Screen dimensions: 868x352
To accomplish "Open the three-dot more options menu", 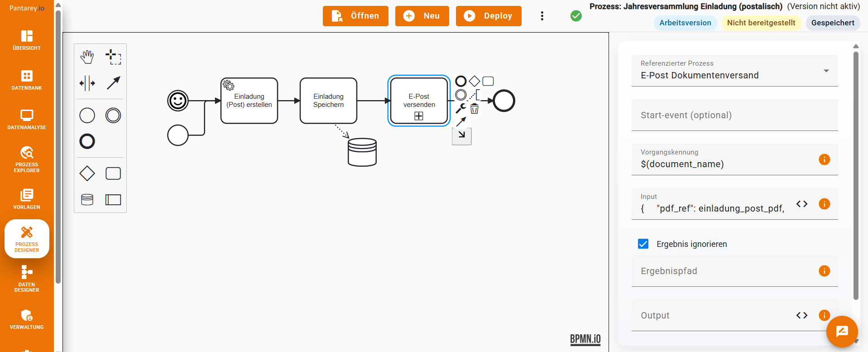I will click(x=542, y=16).
